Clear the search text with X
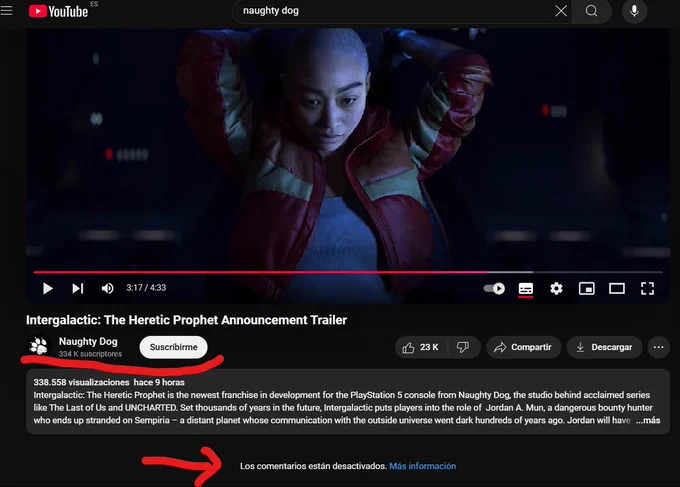 pyautogui.click(x=561, y=11)
